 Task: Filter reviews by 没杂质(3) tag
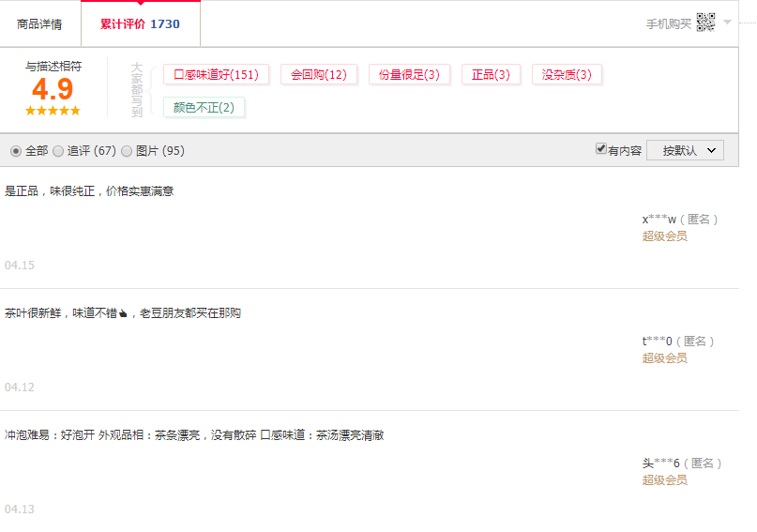[x=567, y=75]
